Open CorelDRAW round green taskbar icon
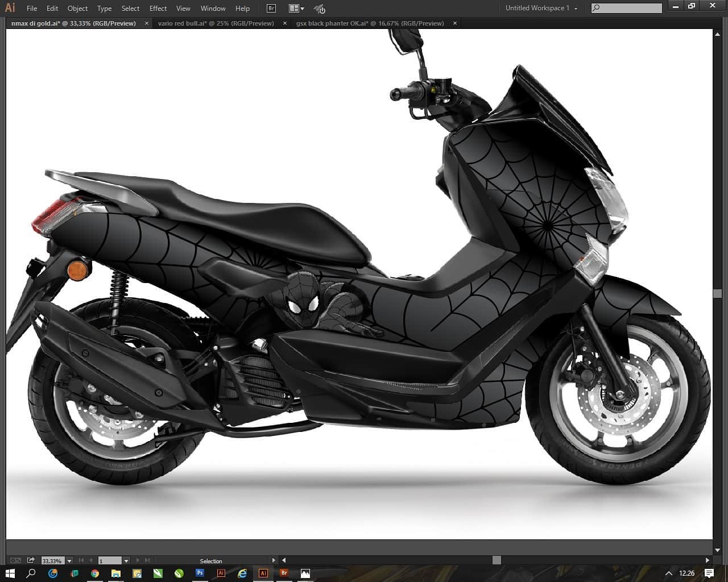 pos(179,573)
